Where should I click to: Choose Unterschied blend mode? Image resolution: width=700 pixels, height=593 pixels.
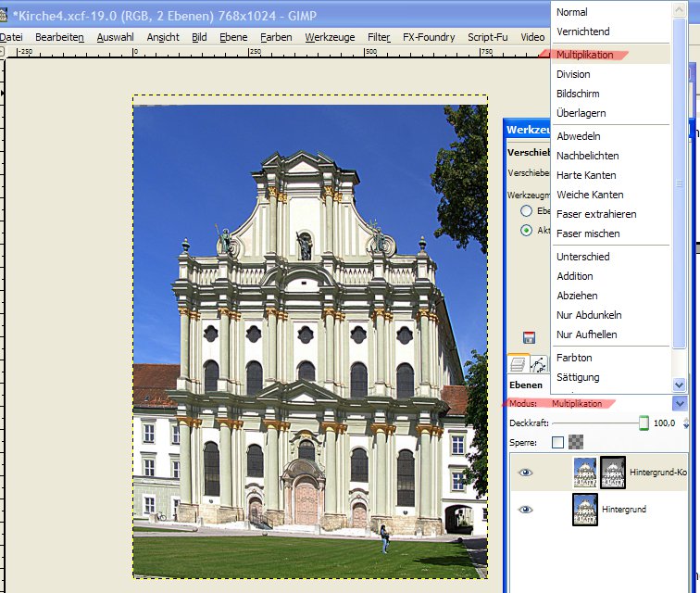click(583, 257)
